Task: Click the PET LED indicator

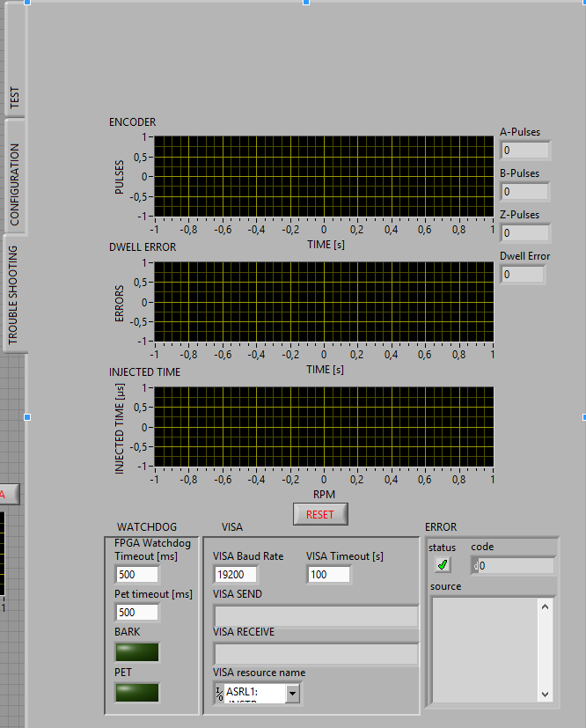Action: (x=137, y=692)
